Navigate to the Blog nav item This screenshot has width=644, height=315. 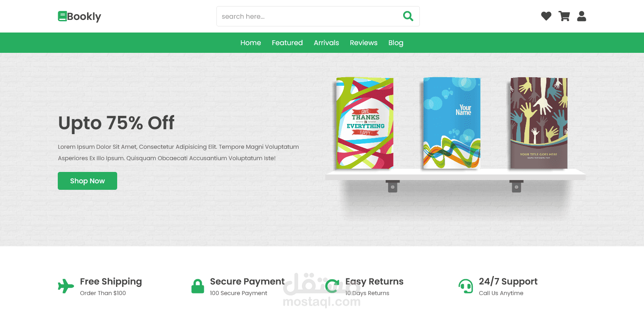pos(396,43)
